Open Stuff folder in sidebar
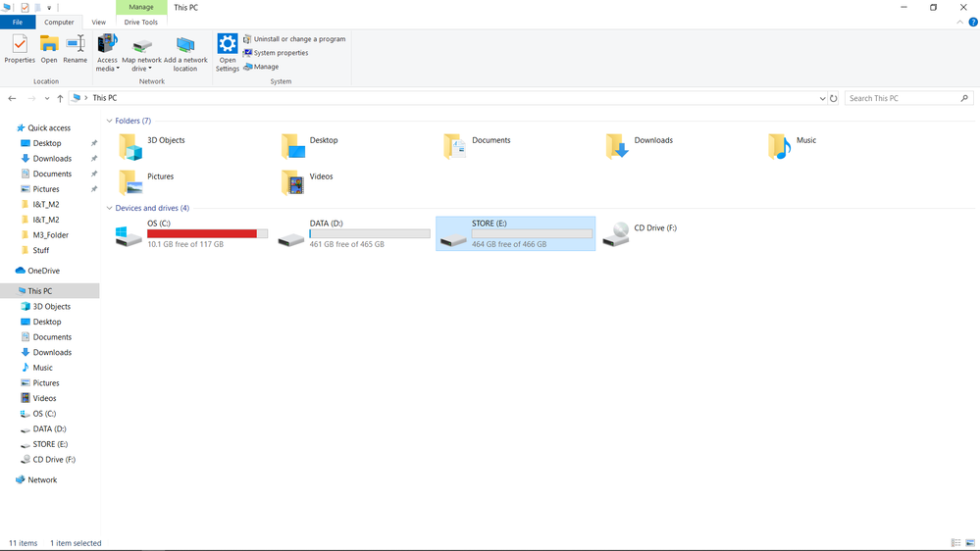 (x=35, y=250)
